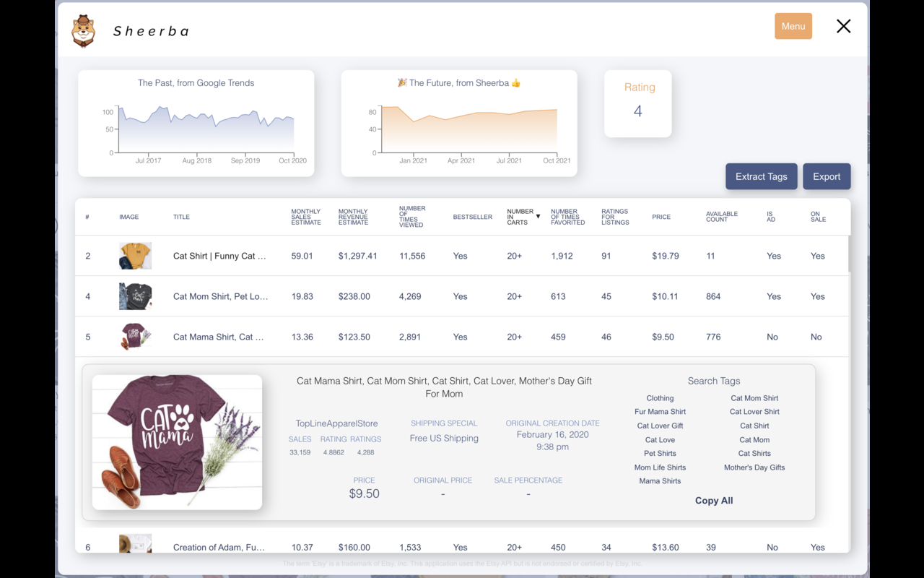Close the Sheerba panel with the X
The image size is (924, 578).
click(x=843, y=27)
